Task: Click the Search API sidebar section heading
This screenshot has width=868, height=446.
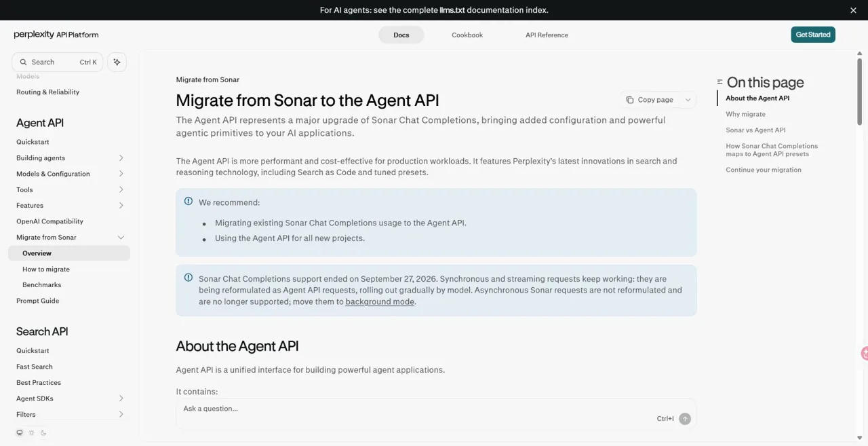Action: coord(42,331)
